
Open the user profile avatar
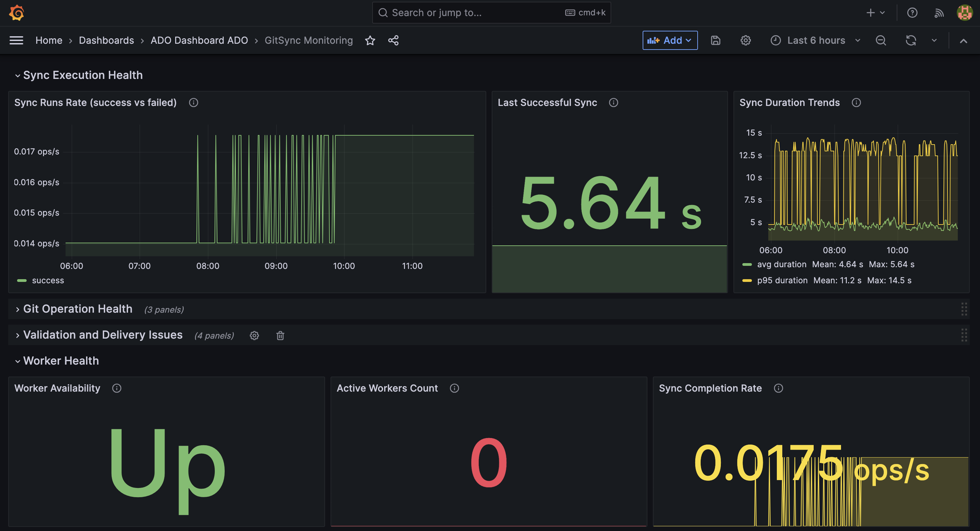tap(965, 13)
